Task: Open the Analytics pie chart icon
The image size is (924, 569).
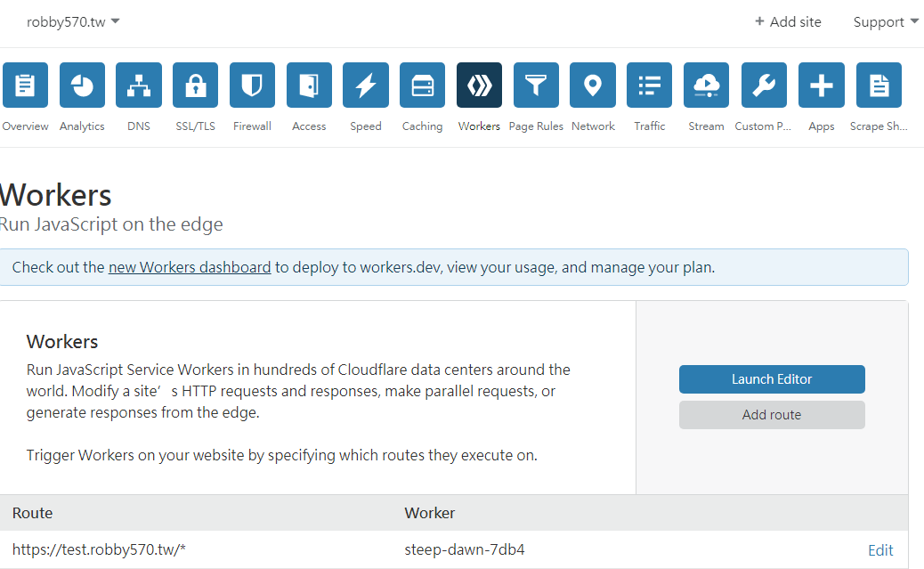Action: [82, 85]
